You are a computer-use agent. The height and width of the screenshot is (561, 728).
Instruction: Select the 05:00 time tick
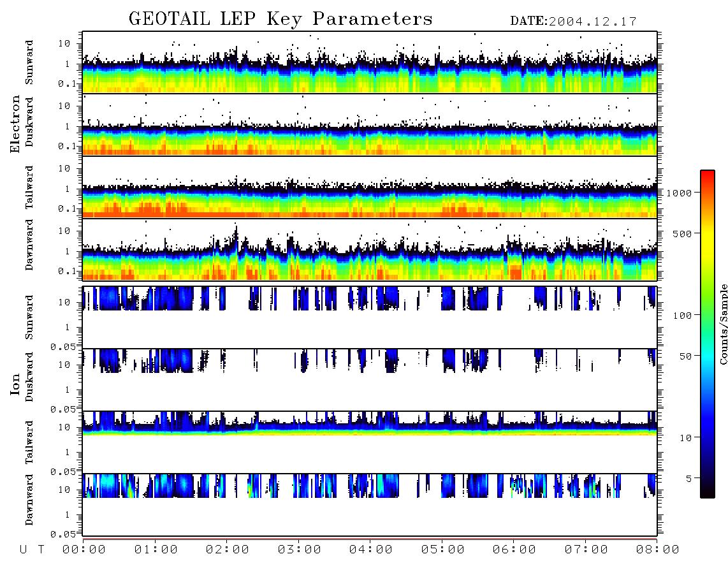pos(443,550)
